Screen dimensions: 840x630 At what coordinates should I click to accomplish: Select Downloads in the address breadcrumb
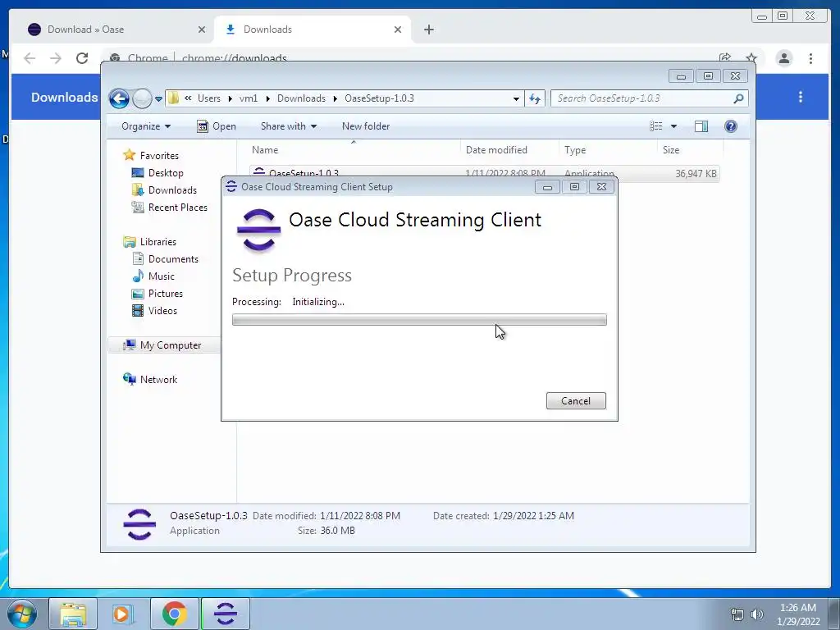pos(301,98)
